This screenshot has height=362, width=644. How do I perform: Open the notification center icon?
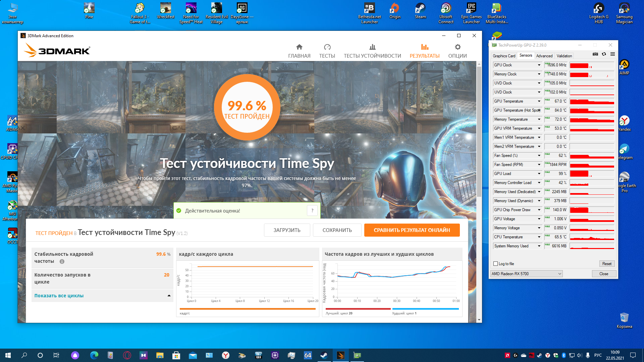[x=633, y=355]
